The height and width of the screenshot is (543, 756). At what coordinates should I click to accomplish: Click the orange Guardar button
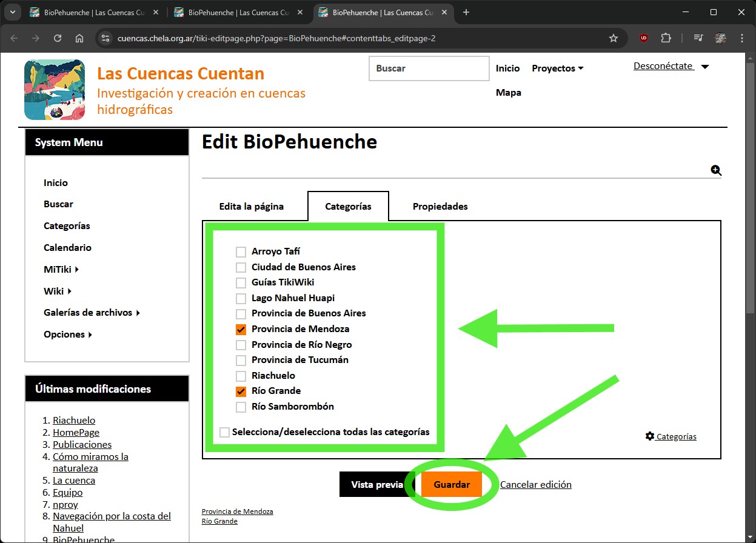[x=452, y=485]
